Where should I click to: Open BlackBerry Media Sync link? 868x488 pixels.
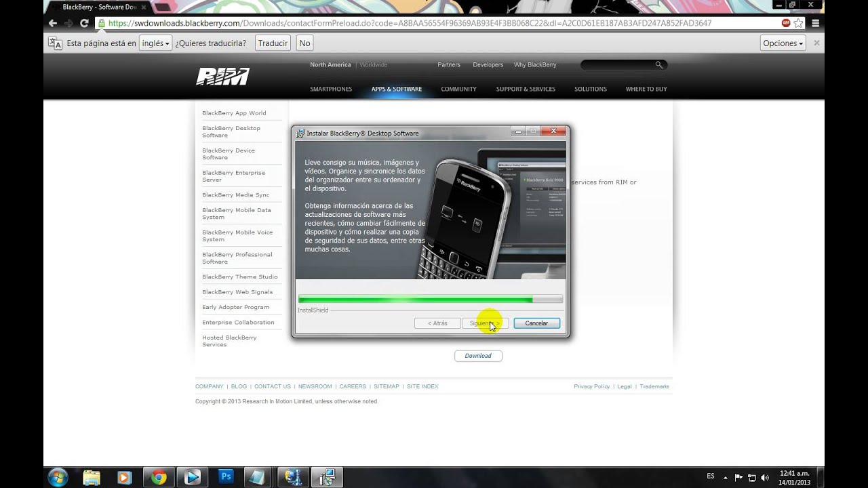click(x=235, y=195)
